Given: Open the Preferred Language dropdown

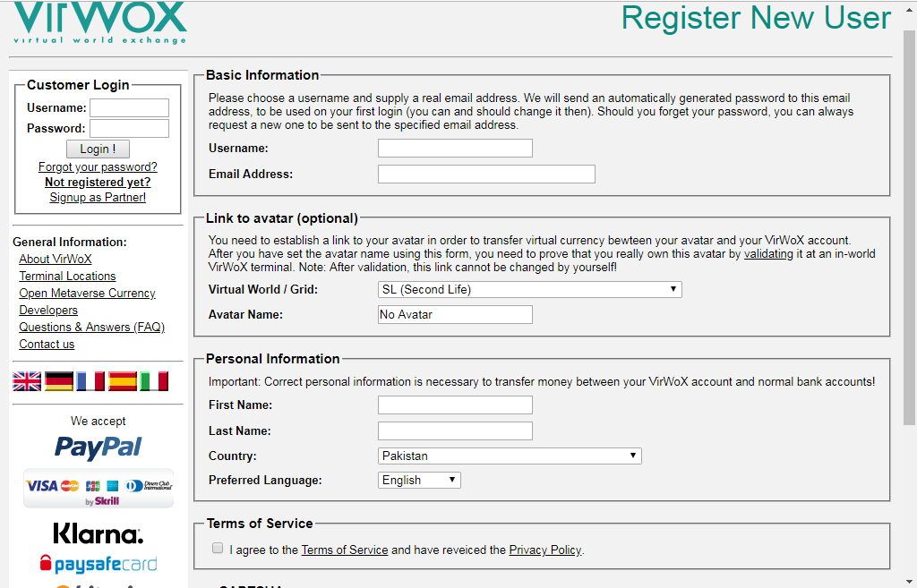Looking at the screenshot, I should coord(419,480).
